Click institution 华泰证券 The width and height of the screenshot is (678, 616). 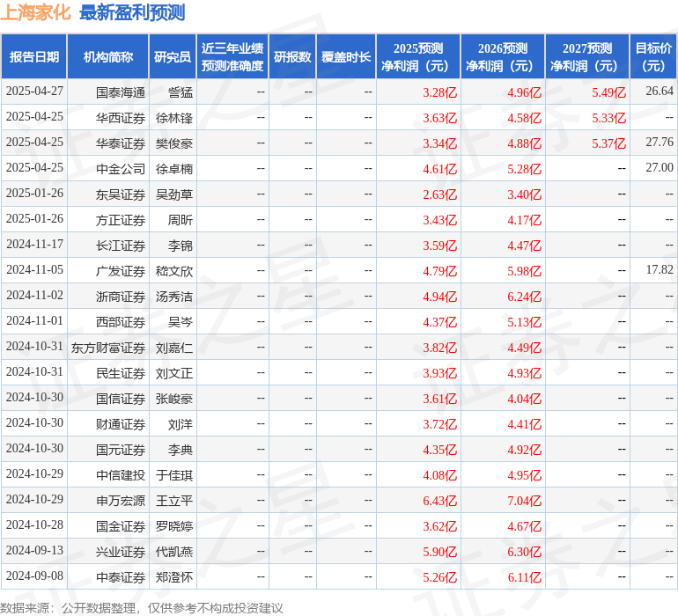[121, 143]
